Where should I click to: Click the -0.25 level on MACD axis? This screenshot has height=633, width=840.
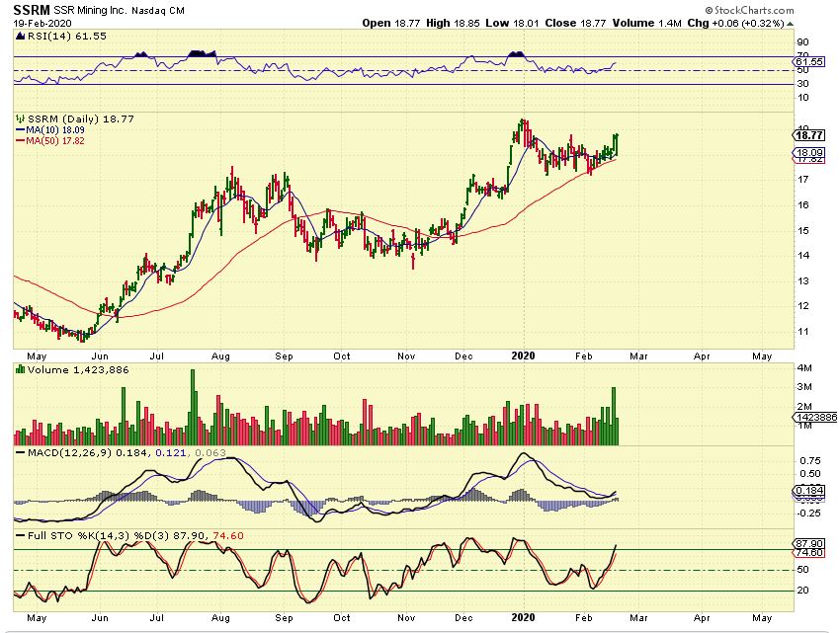tap(808, 514)
